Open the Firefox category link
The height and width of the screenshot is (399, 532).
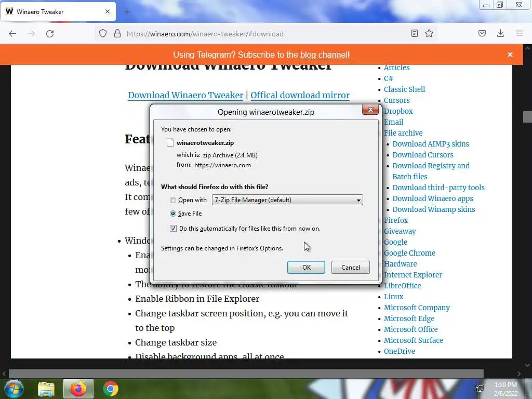point(396,220)
